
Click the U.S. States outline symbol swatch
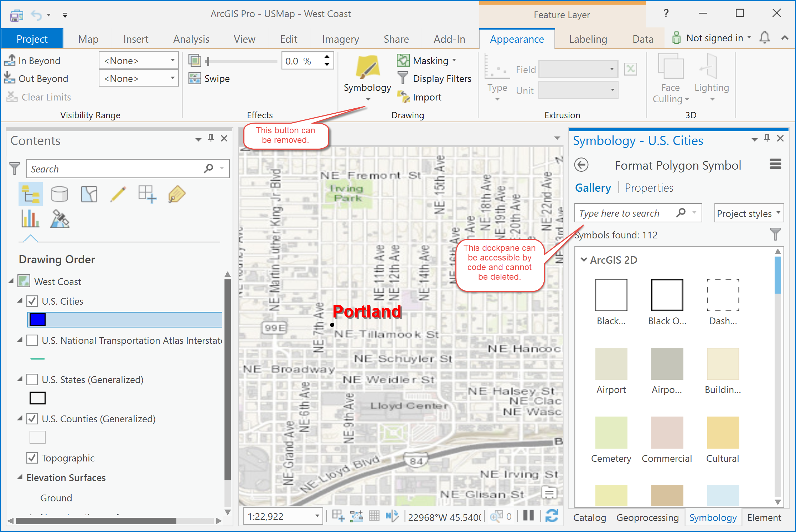37,398
